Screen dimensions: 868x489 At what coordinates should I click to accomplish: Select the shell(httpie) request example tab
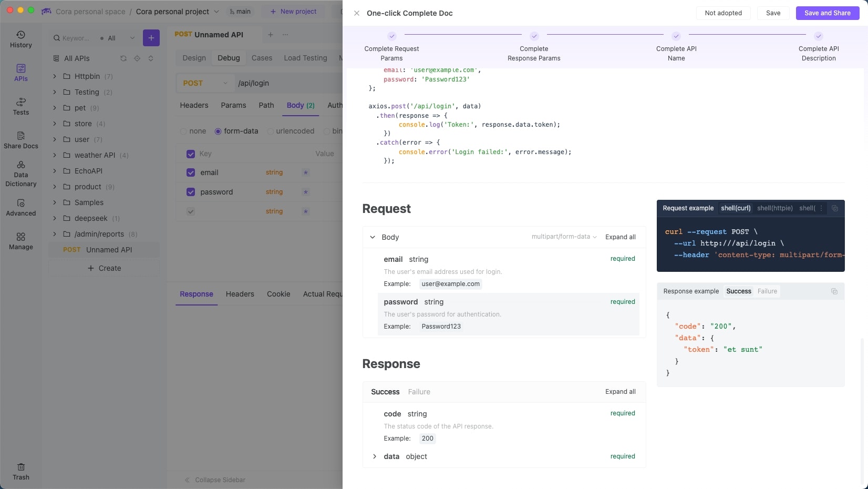tap(775, 208)
